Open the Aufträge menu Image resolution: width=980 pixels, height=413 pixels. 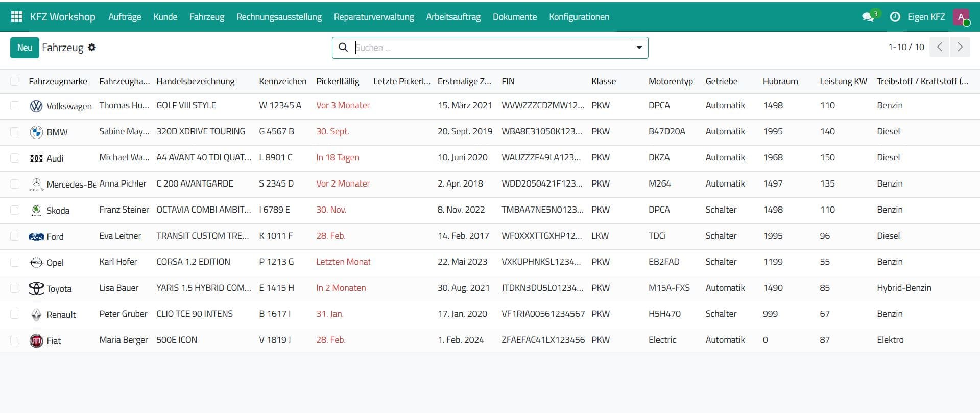click(x=125, y=17)
